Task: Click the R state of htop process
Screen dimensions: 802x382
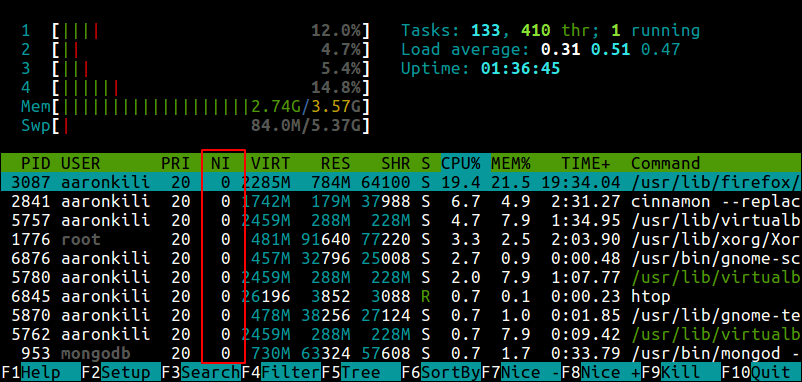Action: pos(426,297)
